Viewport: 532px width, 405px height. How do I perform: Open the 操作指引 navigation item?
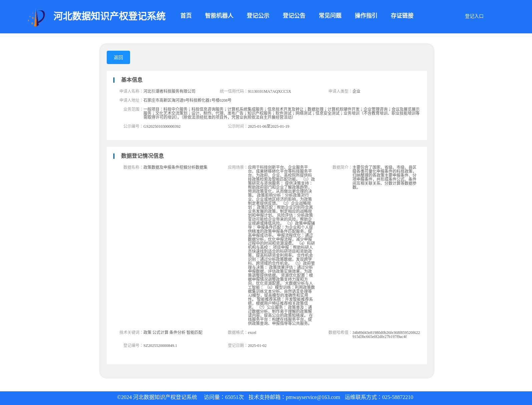[366, 16]
